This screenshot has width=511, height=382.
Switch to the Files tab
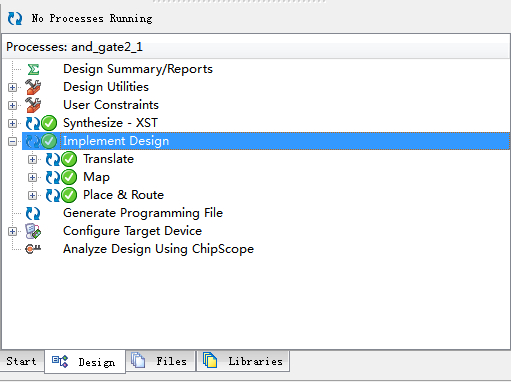tap(161, 361)
